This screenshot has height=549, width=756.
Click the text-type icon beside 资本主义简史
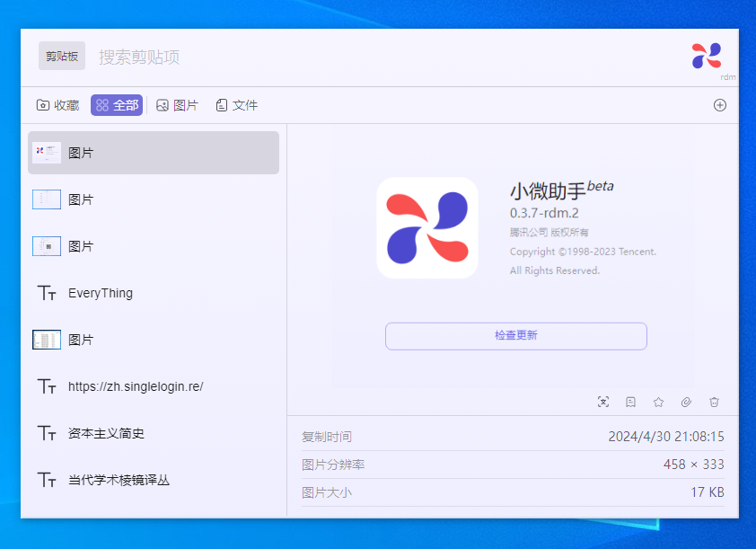pos(47,433)
